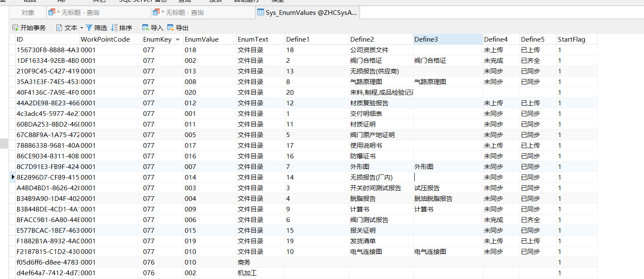The image size is (644, 279).
Task: Click the empty Define3 cell for 无损报告(厂内)
Action: pyautogui.click(x=447, y=178)
